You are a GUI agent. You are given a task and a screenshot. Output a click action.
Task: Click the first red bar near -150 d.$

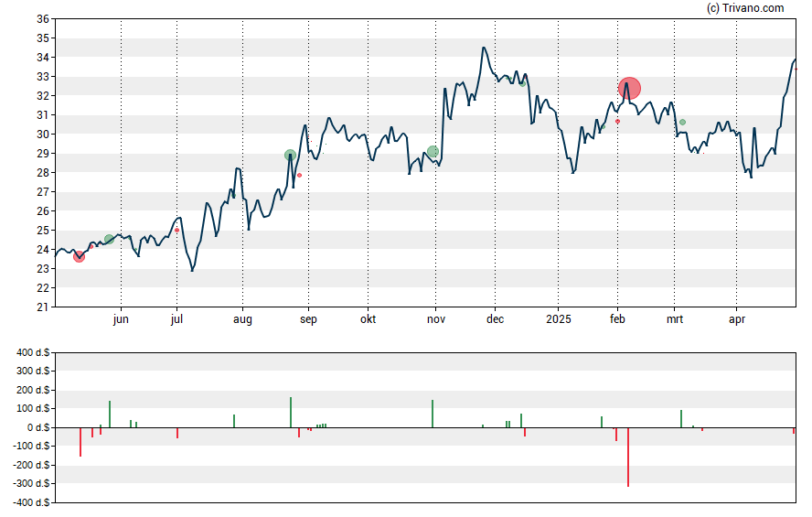click(x=80, y=442)
